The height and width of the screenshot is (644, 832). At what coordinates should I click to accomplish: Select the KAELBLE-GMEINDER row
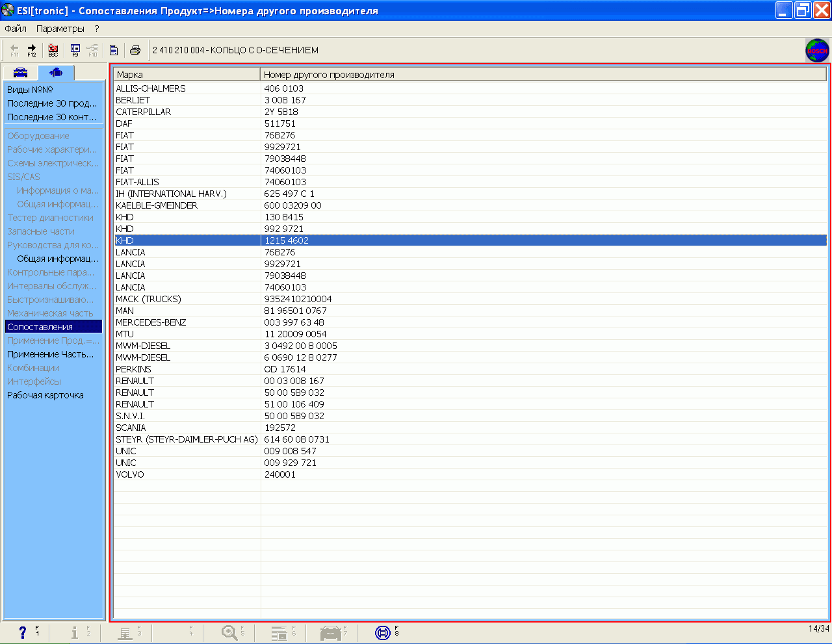471,205
